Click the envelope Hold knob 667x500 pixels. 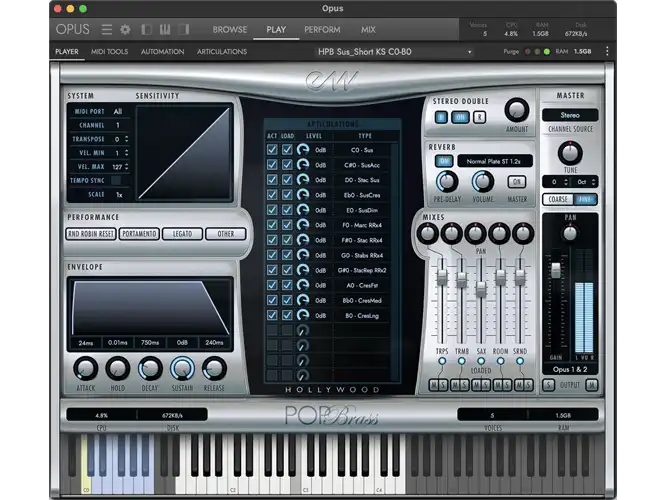pyautogui.click(x=117, y=369)
